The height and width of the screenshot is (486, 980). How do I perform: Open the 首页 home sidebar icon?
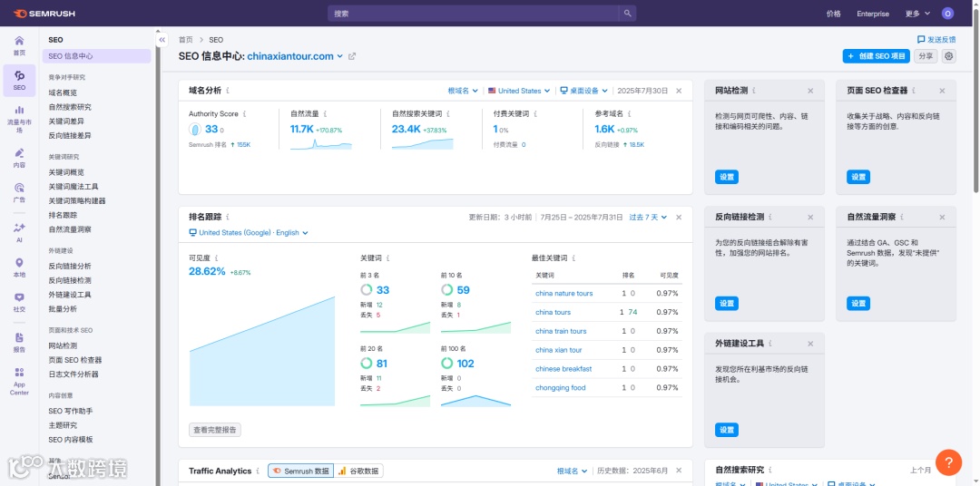19,45
